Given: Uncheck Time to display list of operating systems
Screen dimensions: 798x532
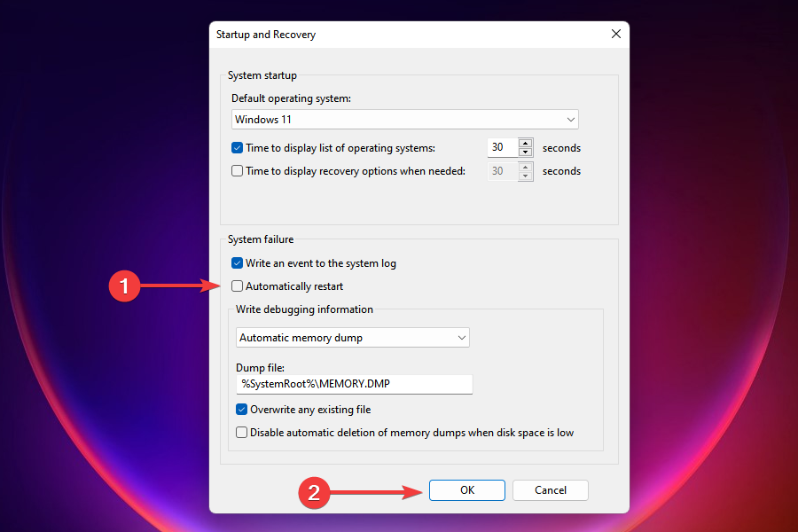Looking at the screenshot, I should [x=237, y=148].
